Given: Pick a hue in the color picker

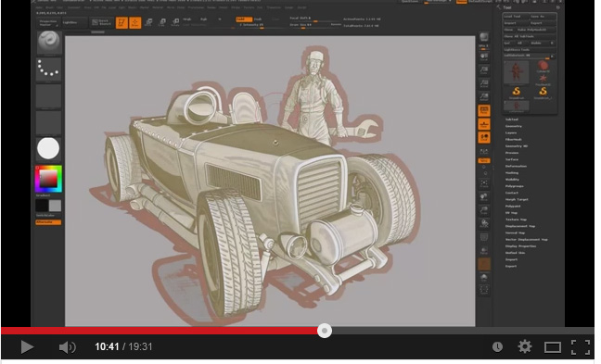Looking at the screenshot, I should (x=48, y=179).
